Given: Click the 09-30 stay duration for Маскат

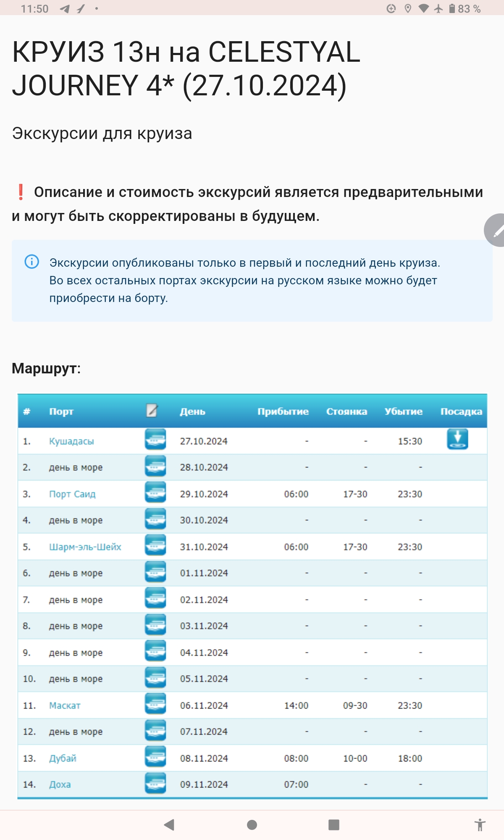Looking at the screenshot, I should point(355,706).
